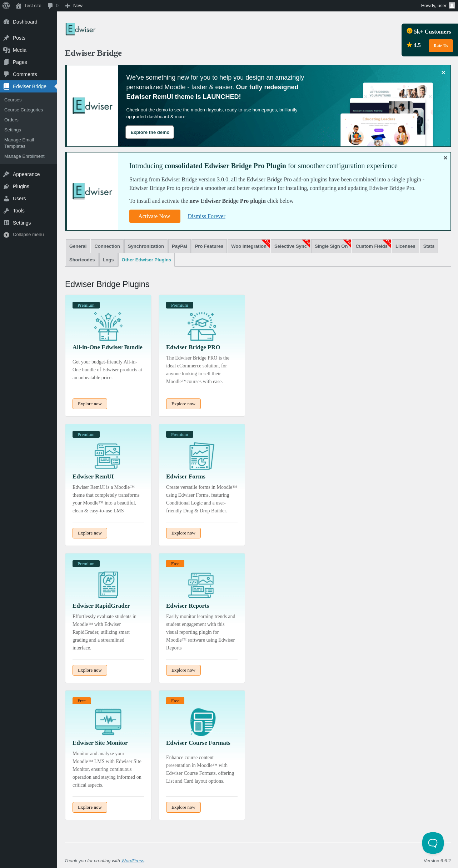Click the Dashboard gauge icon
This screenshot has width=458, height=868.
[x=6, y=22]
